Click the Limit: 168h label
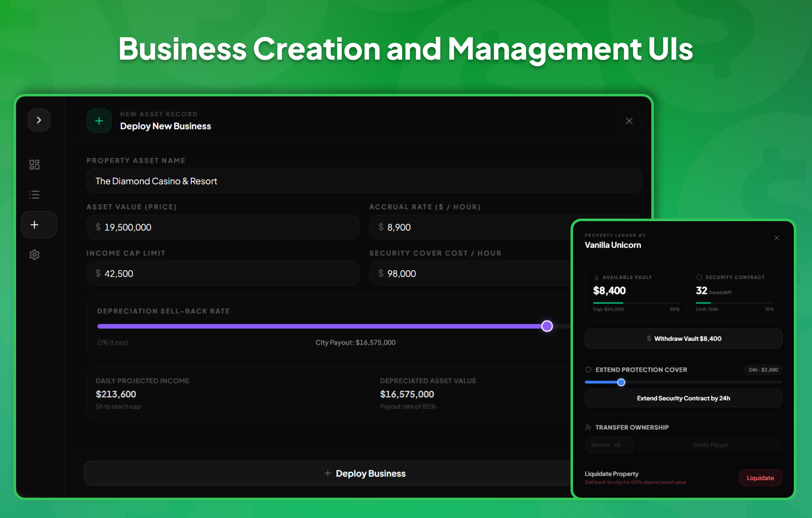The height and width of the screenshot is (518, 812). coord(707,309)
